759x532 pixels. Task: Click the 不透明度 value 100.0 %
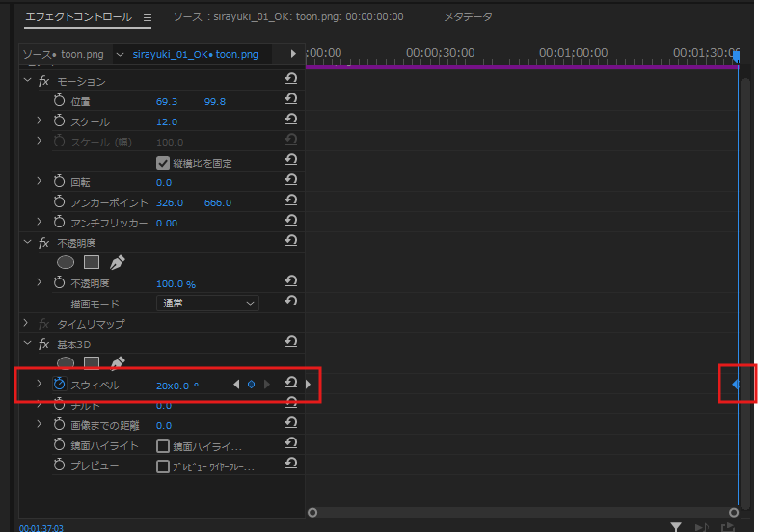(x=176, y=283)
